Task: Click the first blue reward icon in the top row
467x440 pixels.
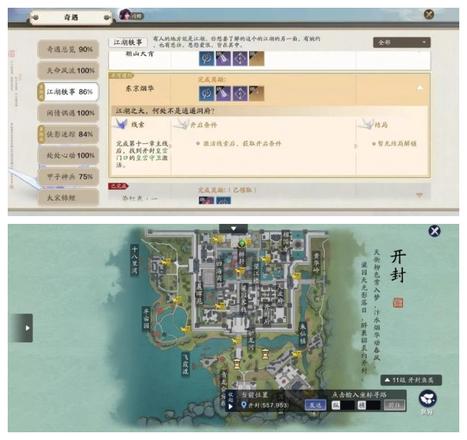Action: 207,58
